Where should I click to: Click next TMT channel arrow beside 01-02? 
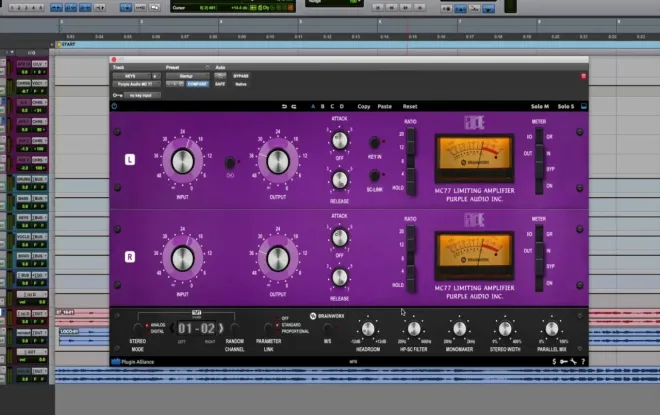pos(221,328)
